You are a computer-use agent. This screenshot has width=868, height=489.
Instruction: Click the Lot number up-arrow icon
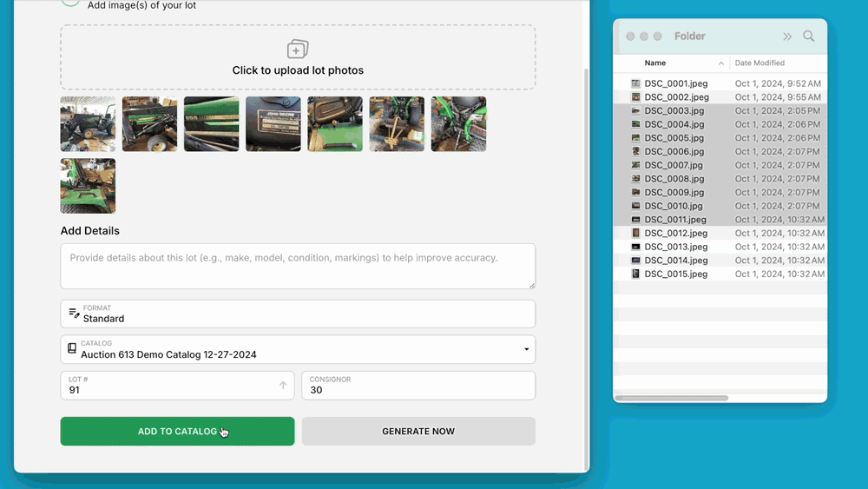click(x=283, y=386)
